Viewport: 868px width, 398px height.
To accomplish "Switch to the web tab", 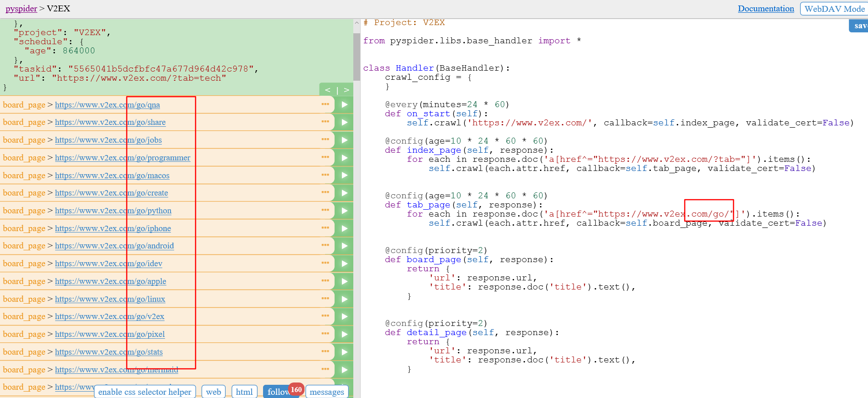I will [213, 392].
